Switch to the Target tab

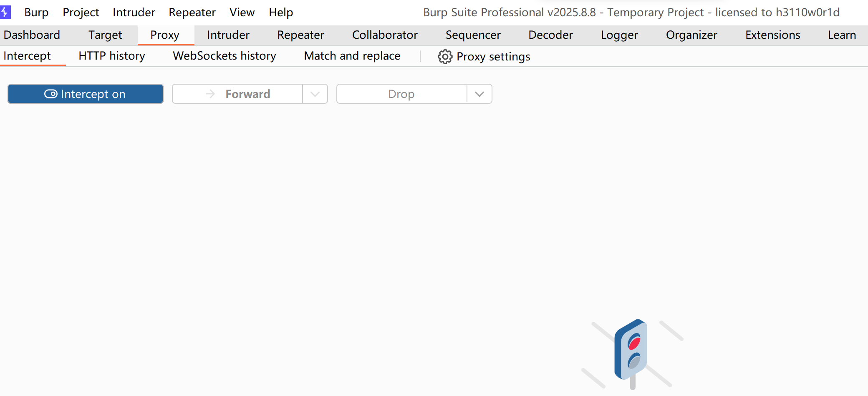105,35
